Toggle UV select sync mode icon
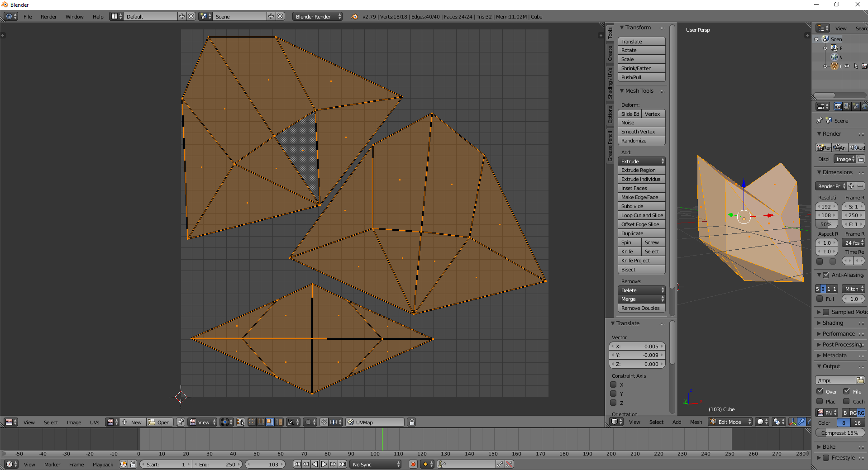Image resolution: width=868 pixels, height=470 pixels. point(241,422)
